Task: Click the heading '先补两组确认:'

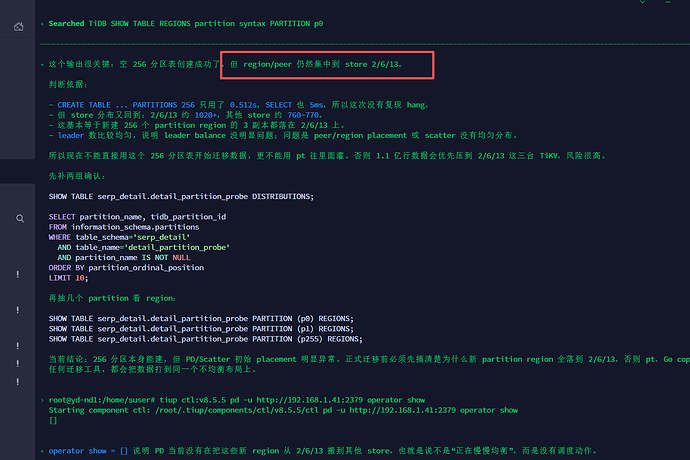Action: (x=77, y=176)
